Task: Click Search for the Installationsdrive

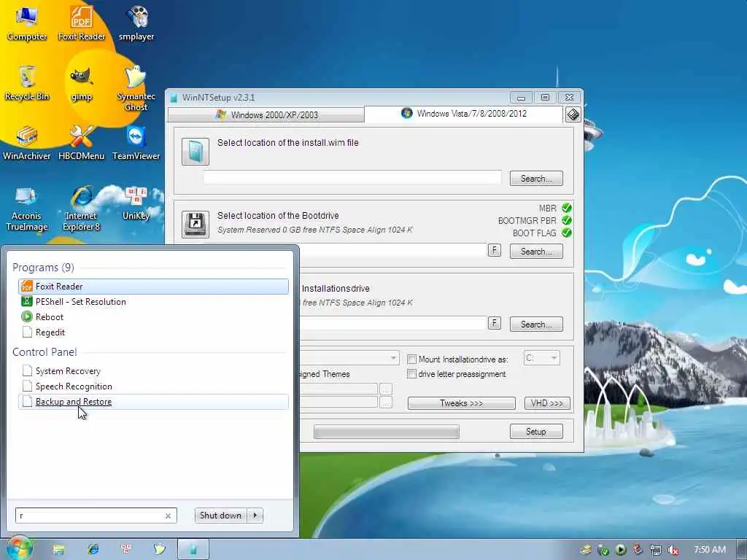Action: pos(536,324)
